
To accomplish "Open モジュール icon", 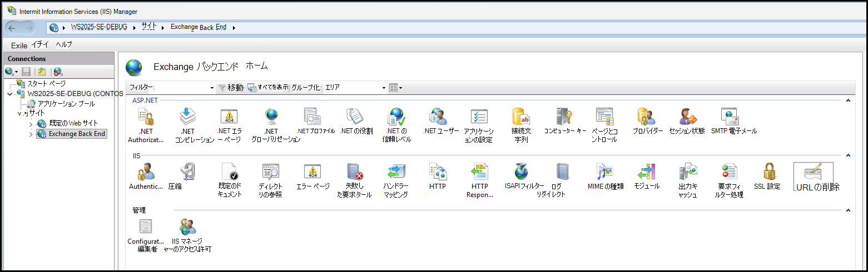I will click(x=647, y=172).
